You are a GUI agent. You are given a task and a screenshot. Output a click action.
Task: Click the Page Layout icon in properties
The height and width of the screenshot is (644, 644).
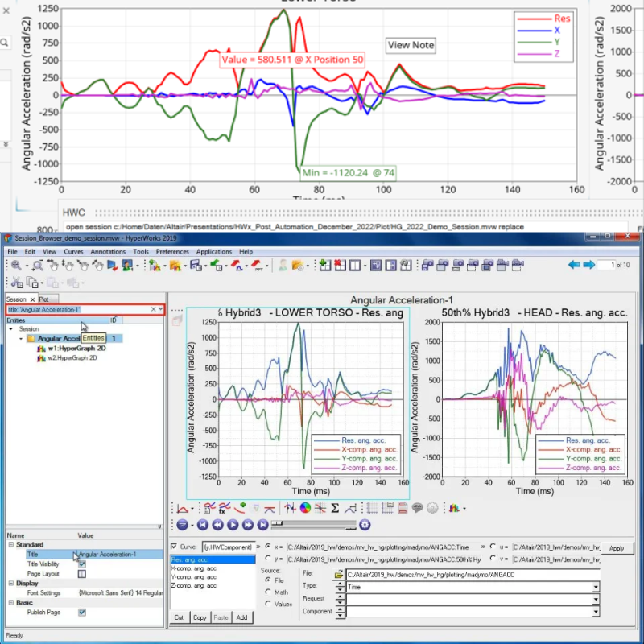(x=81, y=574)
